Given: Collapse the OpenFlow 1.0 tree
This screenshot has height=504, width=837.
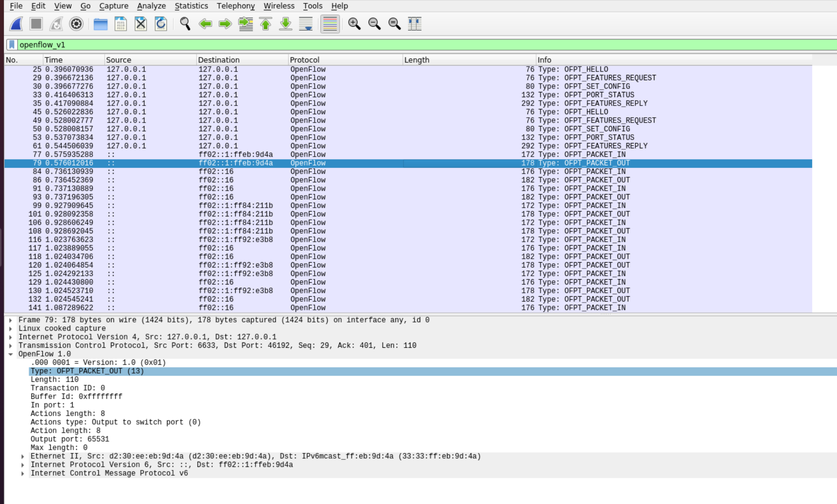Looking at the screenshot, I should (x=10, y=354).
